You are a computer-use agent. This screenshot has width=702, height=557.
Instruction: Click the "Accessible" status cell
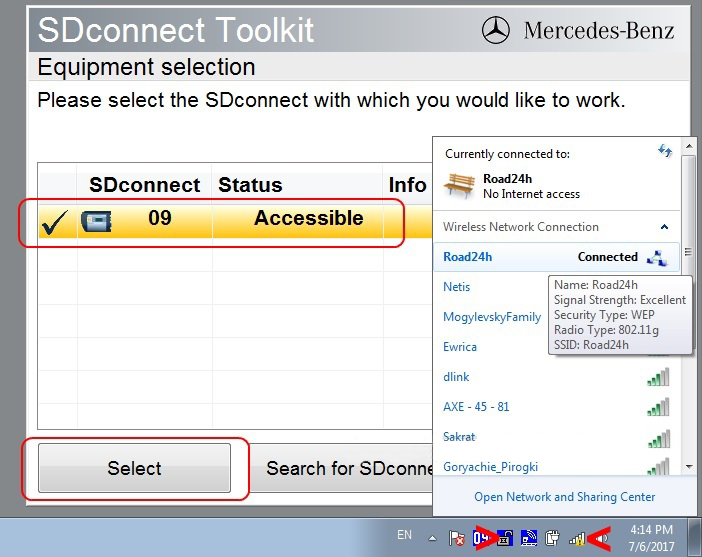308,218
